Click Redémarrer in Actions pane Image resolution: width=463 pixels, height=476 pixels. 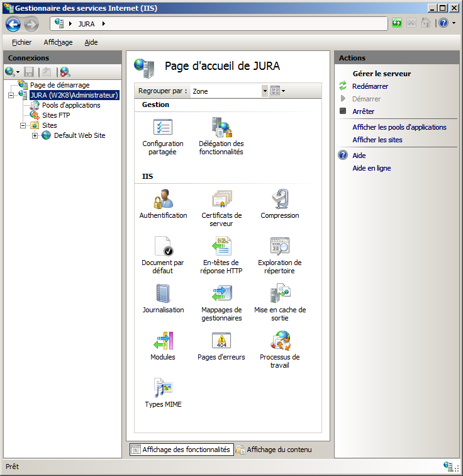370,86
